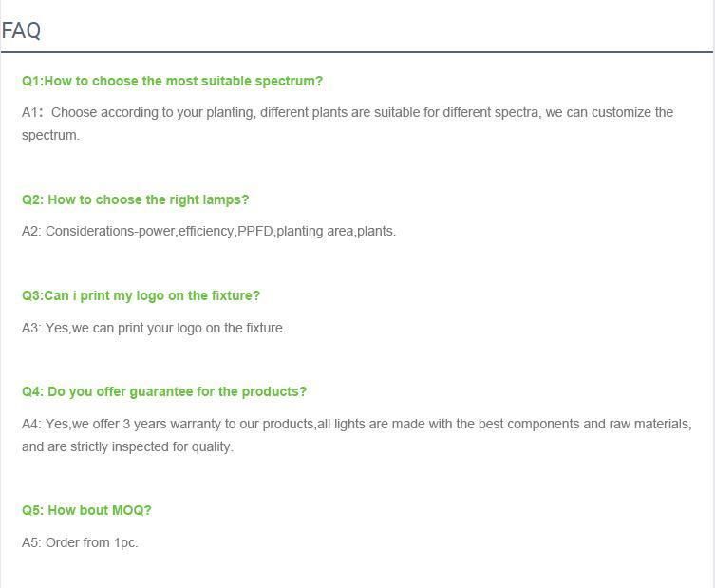Click answer A5 'Order from 1pc.'

click(80, 542)
